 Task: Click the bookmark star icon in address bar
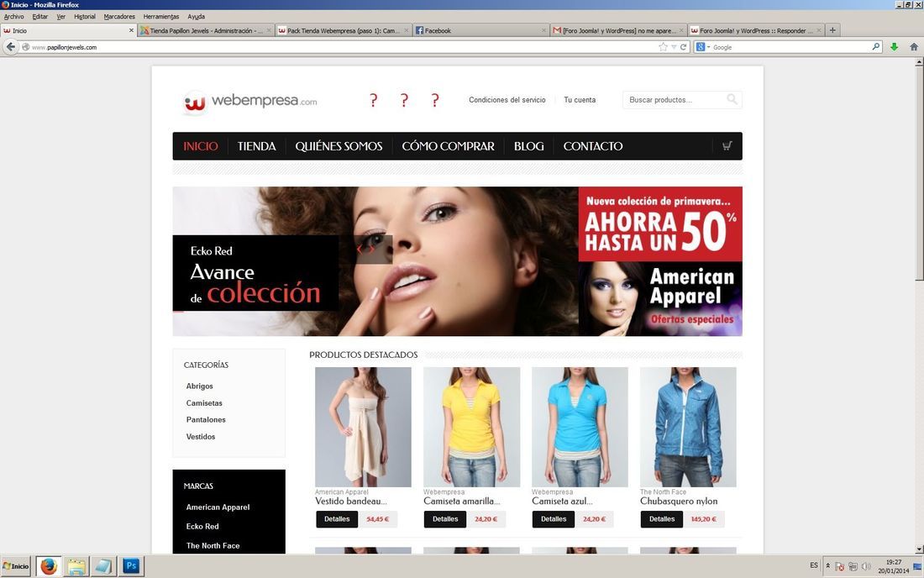(663, 46)
